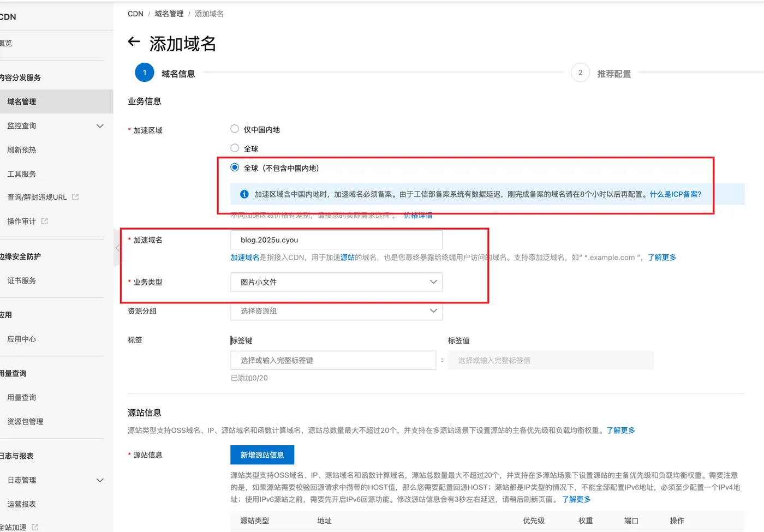The width and height of the screenshot is (764, 532).
Task: Expand the 日志管理 sidebar section
Action: (x=100, y=480)
